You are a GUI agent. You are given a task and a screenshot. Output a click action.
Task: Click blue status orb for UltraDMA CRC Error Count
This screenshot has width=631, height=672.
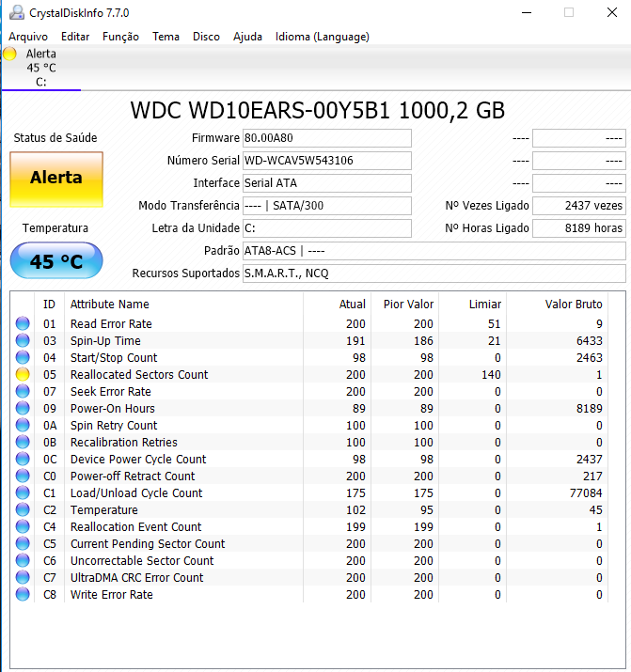[x=23, y=577]
